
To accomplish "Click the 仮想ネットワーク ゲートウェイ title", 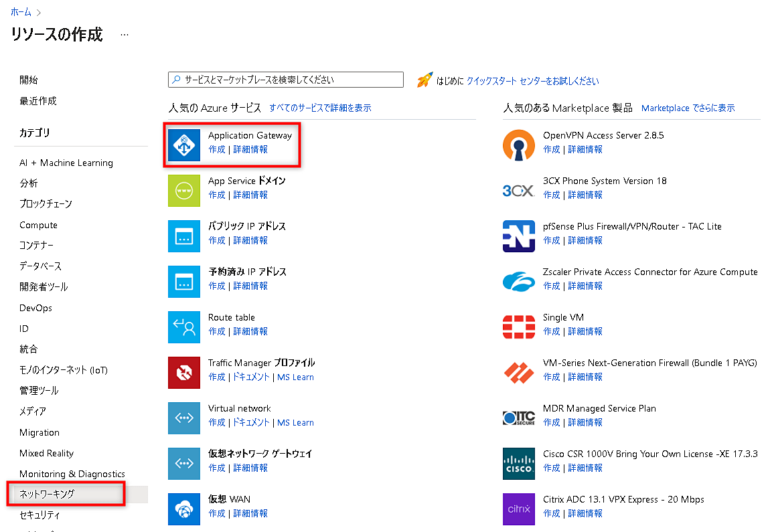I will [260, 454].
